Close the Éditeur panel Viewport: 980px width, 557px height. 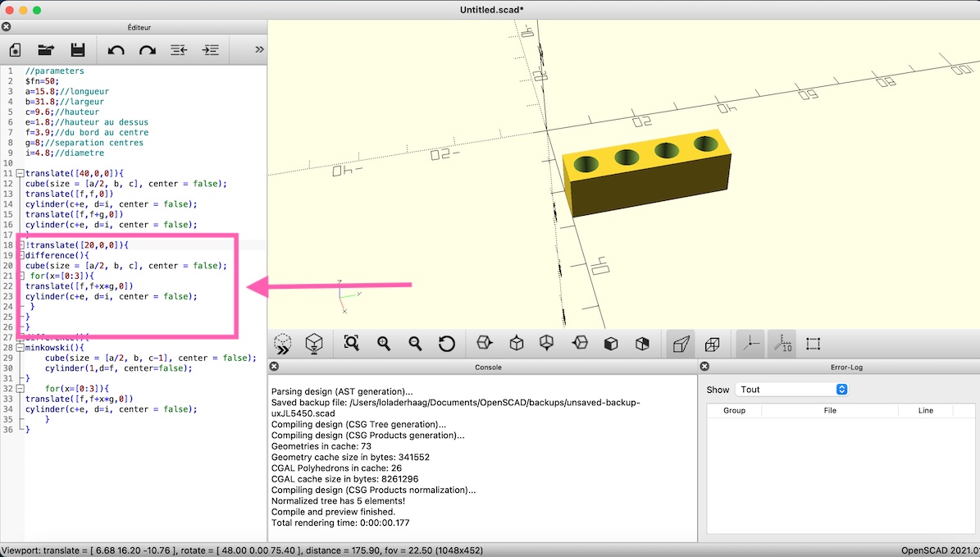point(7,27)
